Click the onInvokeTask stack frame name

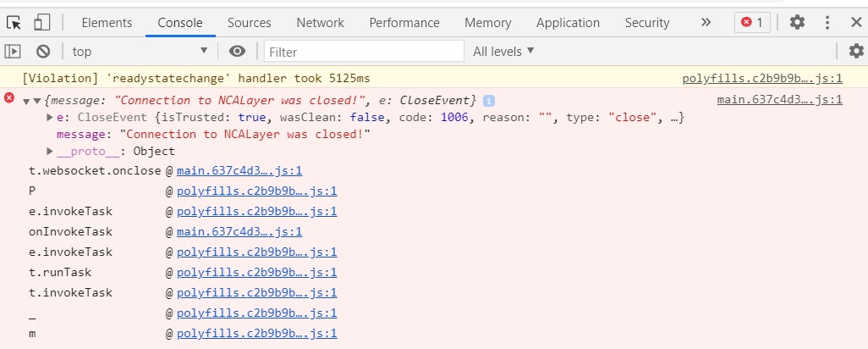tap(70, 231)
